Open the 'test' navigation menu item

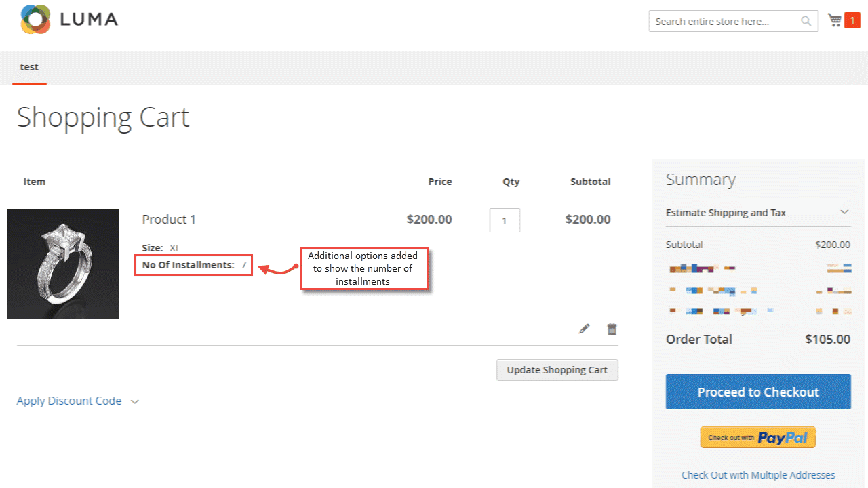click(x=29, y=67)
